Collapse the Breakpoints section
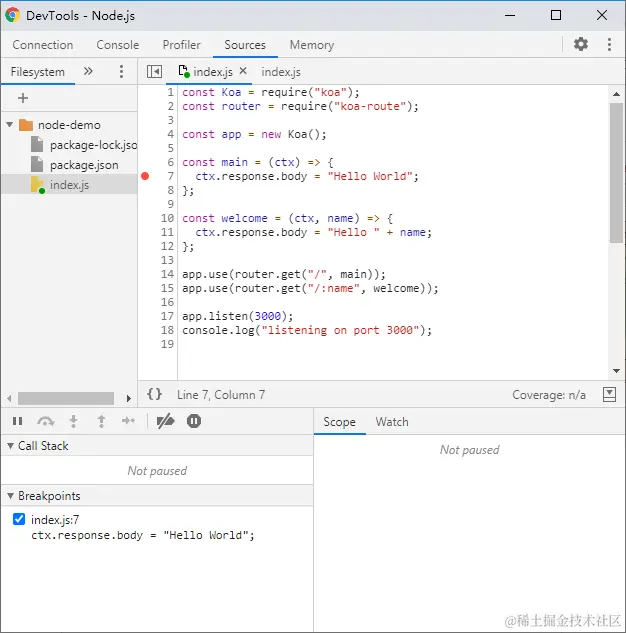 (10, 496)
